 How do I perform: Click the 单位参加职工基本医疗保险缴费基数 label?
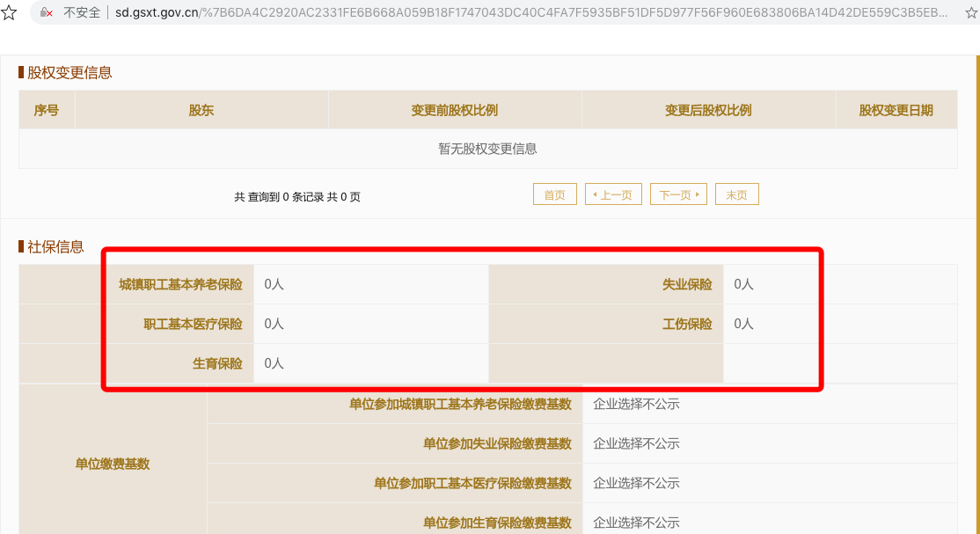[472, 483]
